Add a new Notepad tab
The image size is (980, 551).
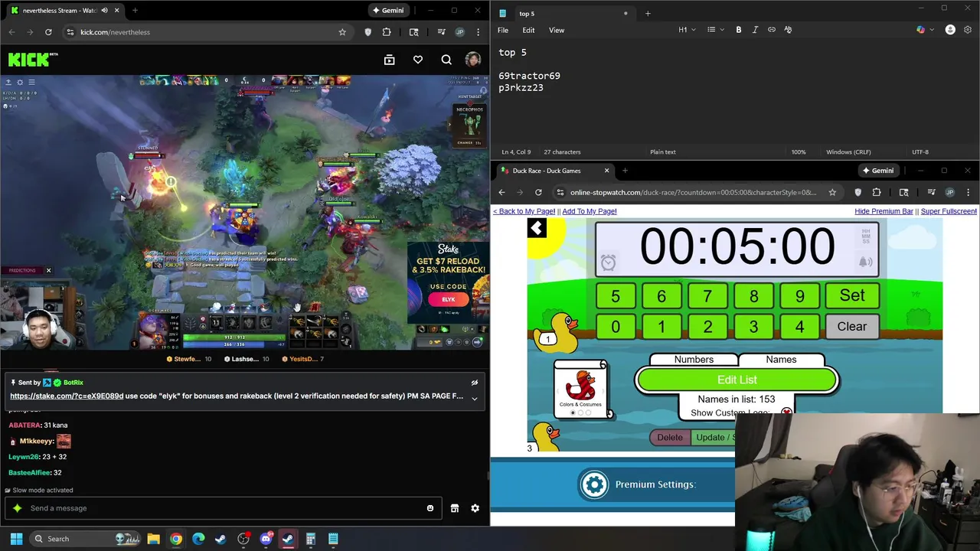[x=648, y=13]
